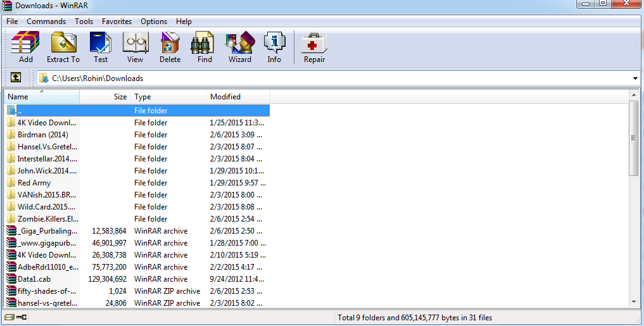644x326 pixels.
Task: Open the Help menu
Action: (184, 22)
